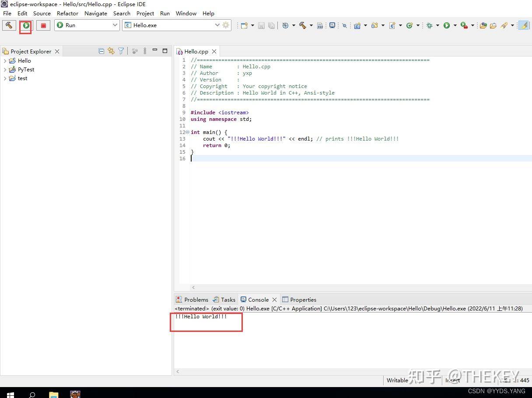Image resolution: width=532 pixels, height=398 pixels.
Task: Stop the running program with the red square button
Action: pyautogui.click(x=43, y=25)
